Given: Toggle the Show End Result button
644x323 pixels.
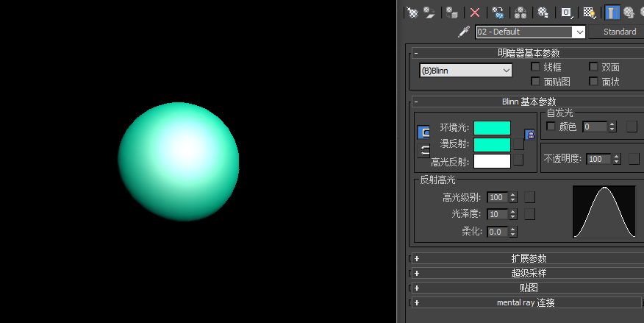Looking at the screenshot, I should (612, 13).
